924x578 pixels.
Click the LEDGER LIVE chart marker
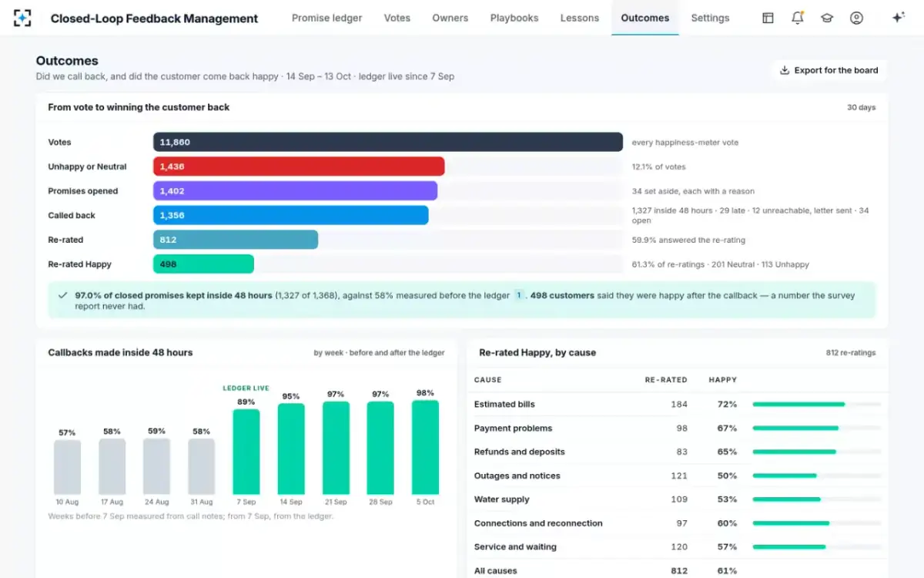coord(246,388)
